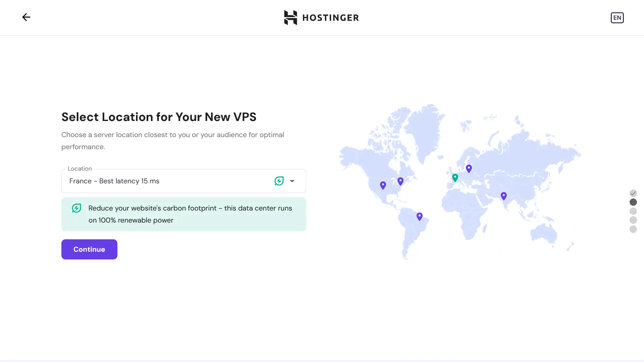Viewport: 644px width, 362px height.
Task: Open the France location combo box
Action: coord(168,181)
